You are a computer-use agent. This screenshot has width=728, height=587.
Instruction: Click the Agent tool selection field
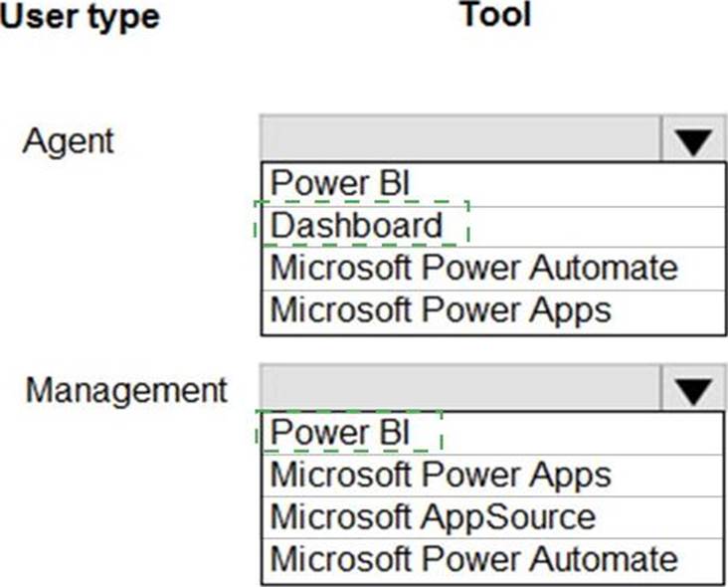(459, 139)
